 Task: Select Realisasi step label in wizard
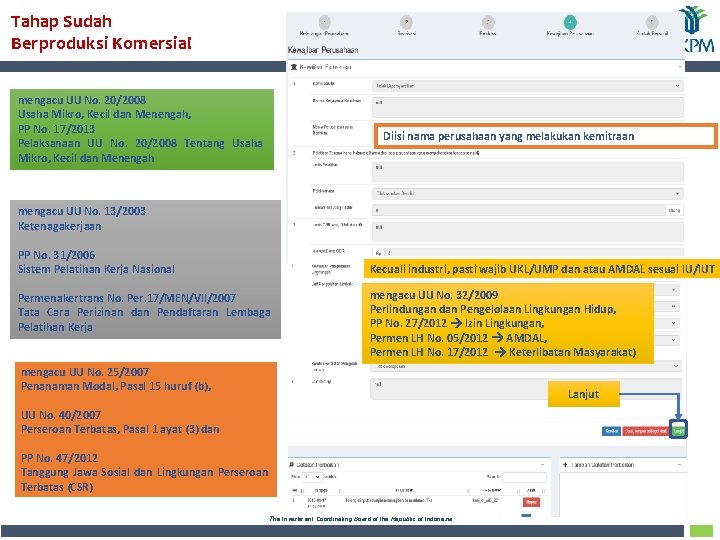406,34
